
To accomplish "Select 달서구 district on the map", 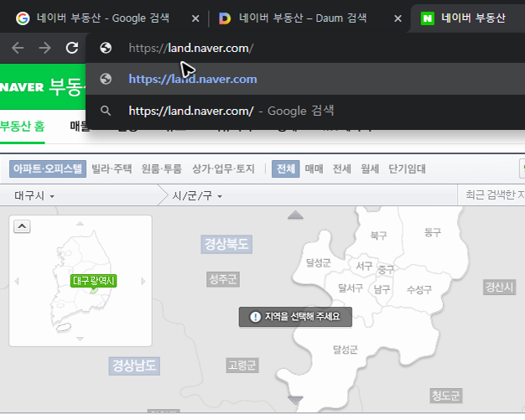I will click(351, 288).
